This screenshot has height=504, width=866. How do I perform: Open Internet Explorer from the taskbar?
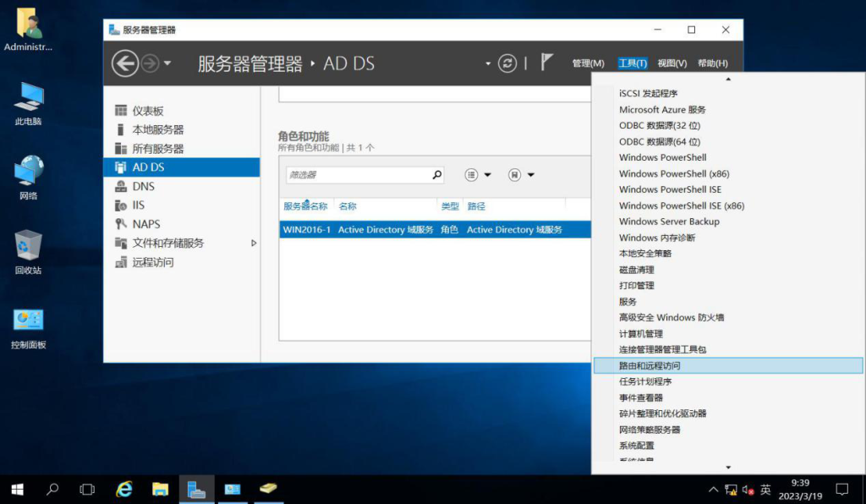(x=124, y=489)
